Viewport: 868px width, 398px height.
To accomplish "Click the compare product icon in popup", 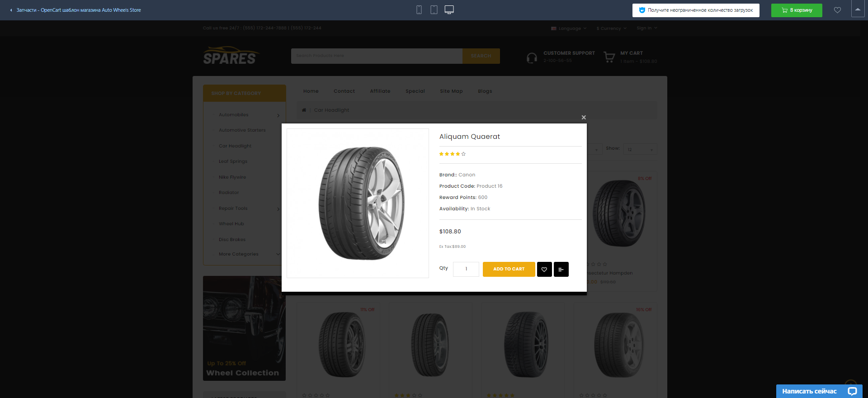I will [x=561, y=269].
